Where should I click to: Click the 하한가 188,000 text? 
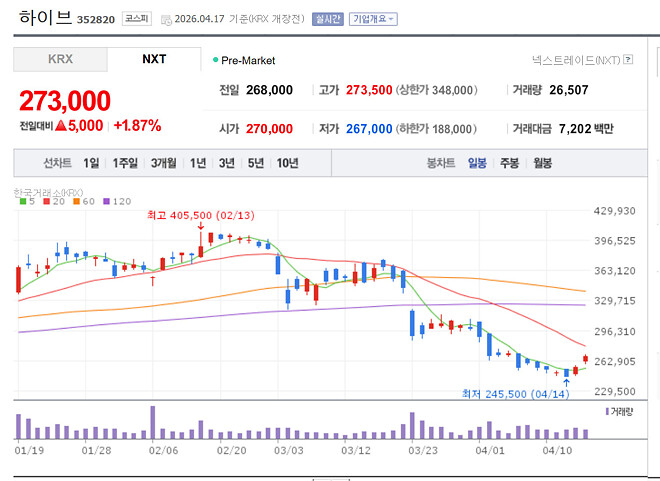pyautogui.click(x=436, y=129)
